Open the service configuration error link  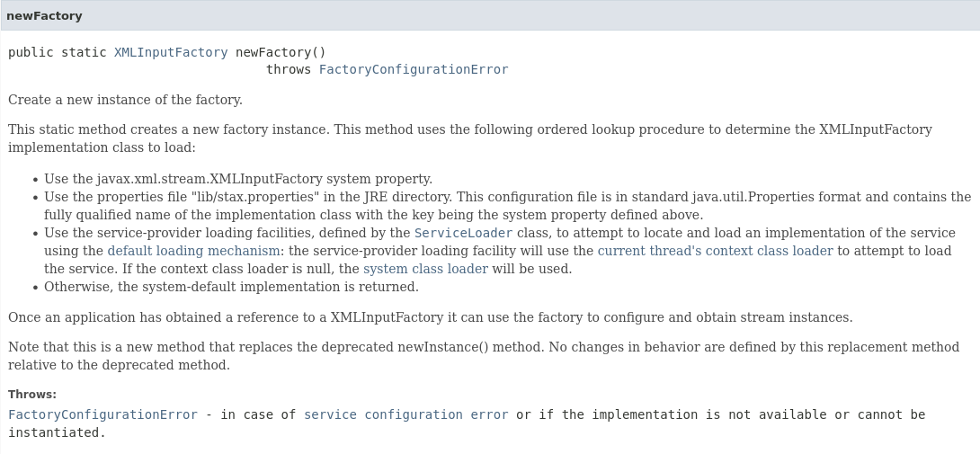405,414
